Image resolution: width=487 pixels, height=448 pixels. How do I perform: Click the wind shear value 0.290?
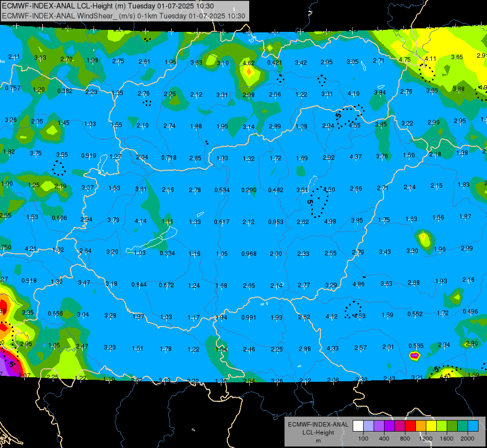coord(249,190)
